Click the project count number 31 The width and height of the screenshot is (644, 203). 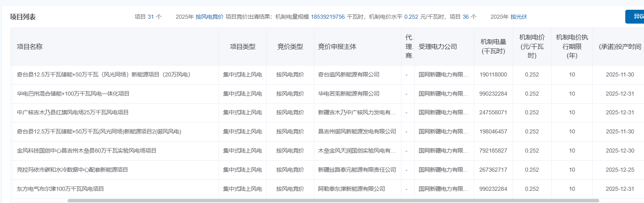click(151, 17)
